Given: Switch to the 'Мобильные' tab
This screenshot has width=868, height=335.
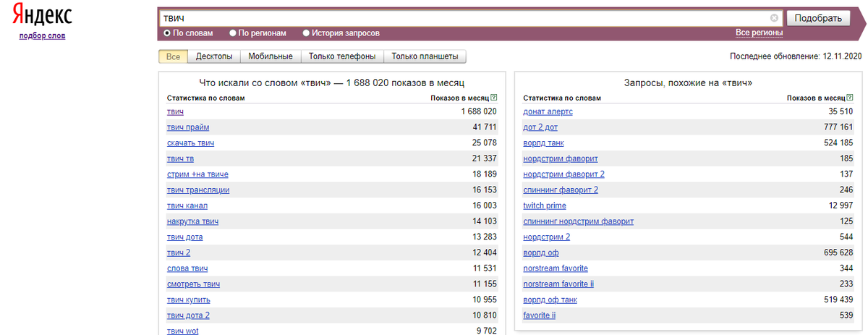Looking at the screenshot, I should tap(271, 56).
